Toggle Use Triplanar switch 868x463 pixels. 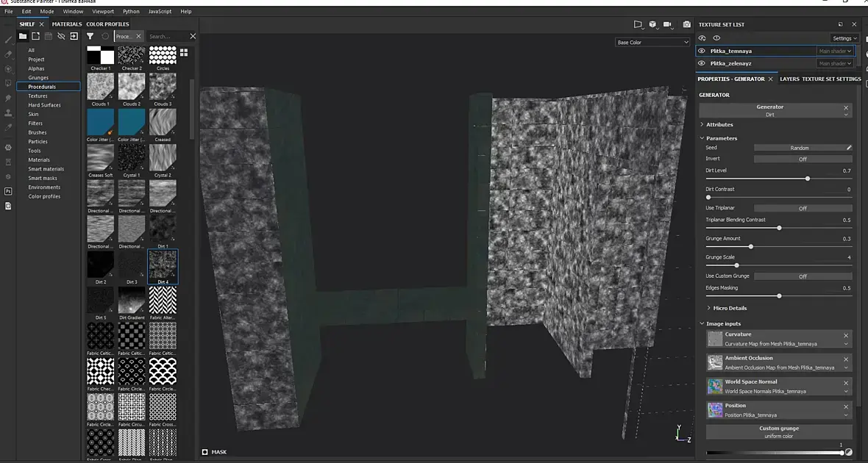[x=803, y=209]
